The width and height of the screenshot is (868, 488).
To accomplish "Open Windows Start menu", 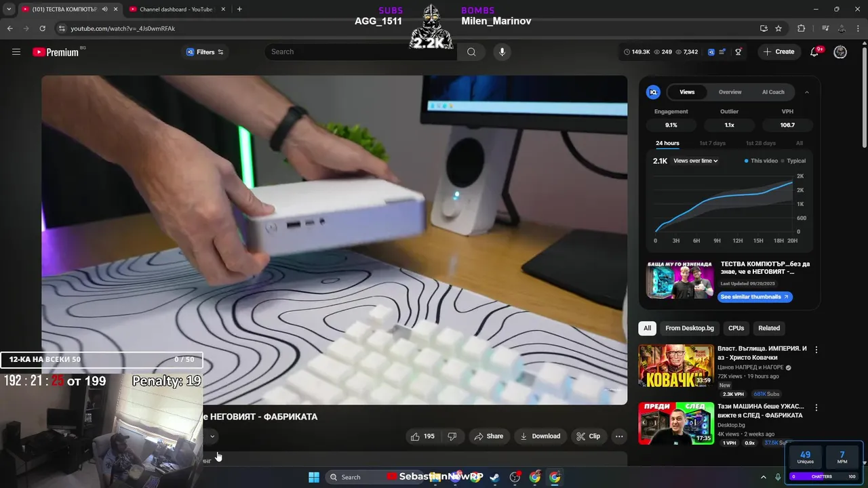I will pyautogui.click(x=314, y=477).
